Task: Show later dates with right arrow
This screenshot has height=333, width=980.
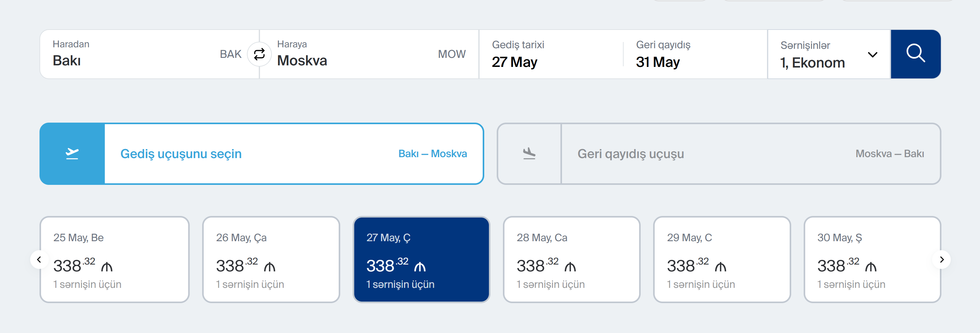Action: [941, 260]
